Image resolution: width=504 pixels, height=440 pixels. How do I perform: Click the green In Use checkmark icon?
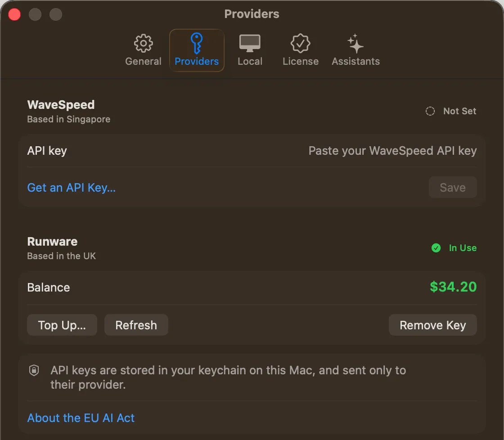click(x=436, y=248)
